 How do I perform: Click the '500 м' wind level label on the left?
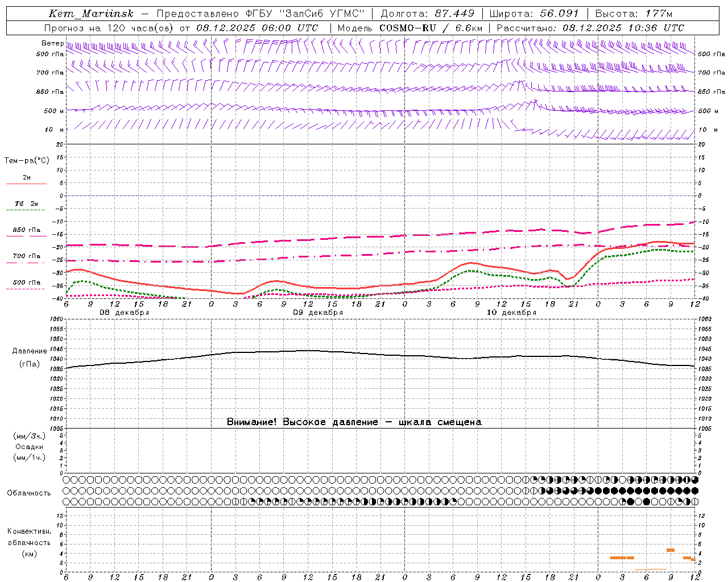tap(54, 111)
